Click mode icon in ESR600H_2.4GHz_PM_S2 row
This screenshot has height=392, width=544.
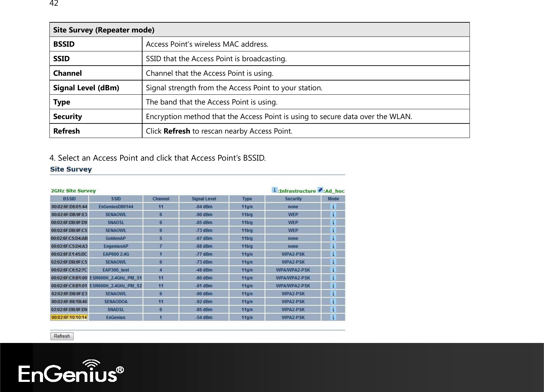pos(333,286)
